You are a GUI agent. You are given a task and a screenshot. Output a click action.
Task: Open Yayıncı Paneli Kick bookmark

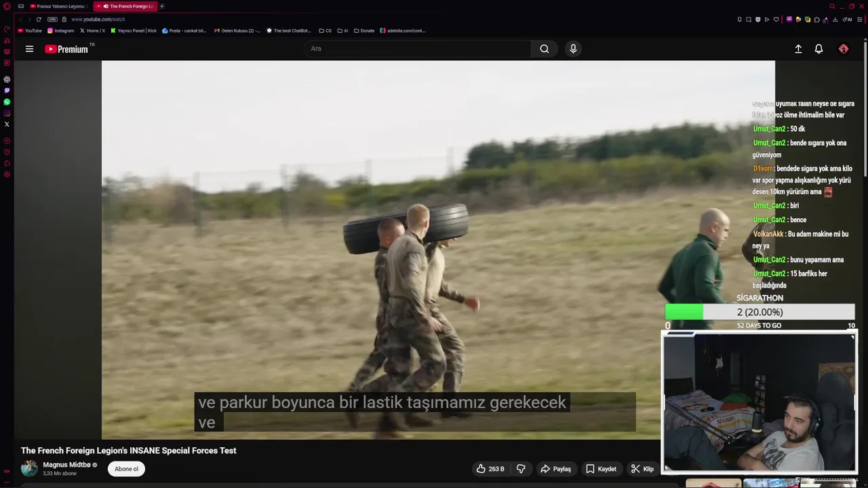134,30
